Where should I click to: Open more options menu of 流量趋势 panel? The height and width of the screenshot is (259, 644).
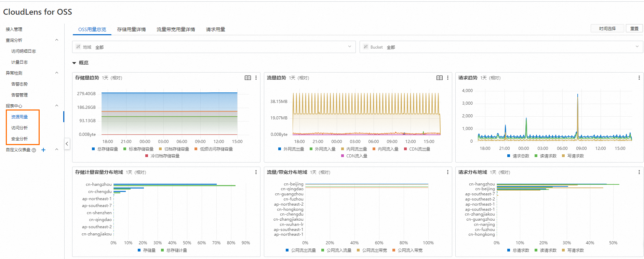(x=448, y=78)
